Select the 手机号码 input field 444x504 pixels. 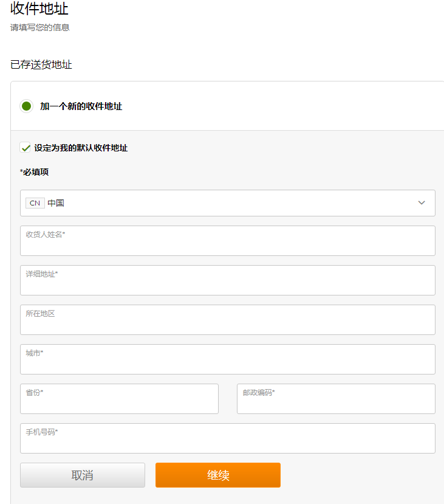pos(228,438)
